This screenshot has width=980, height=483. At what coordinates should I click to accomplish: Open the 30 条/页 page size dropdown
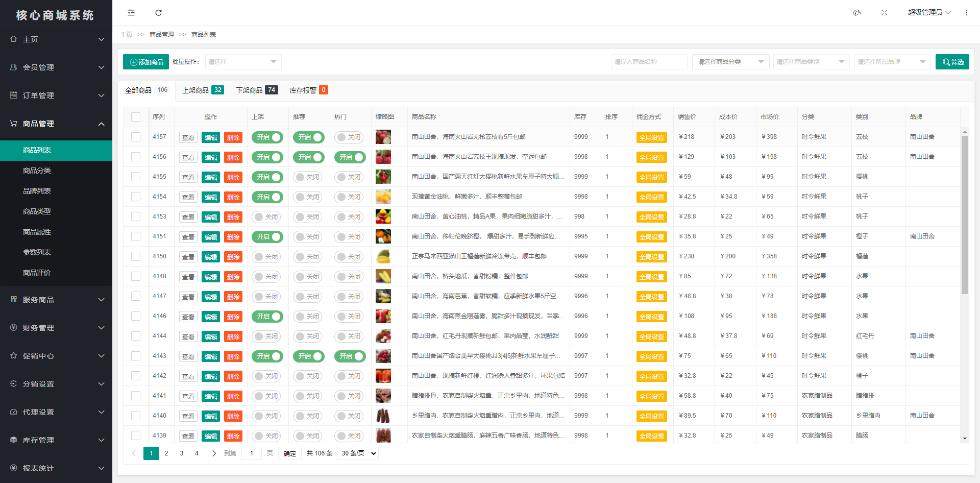(x=358, y=453)
